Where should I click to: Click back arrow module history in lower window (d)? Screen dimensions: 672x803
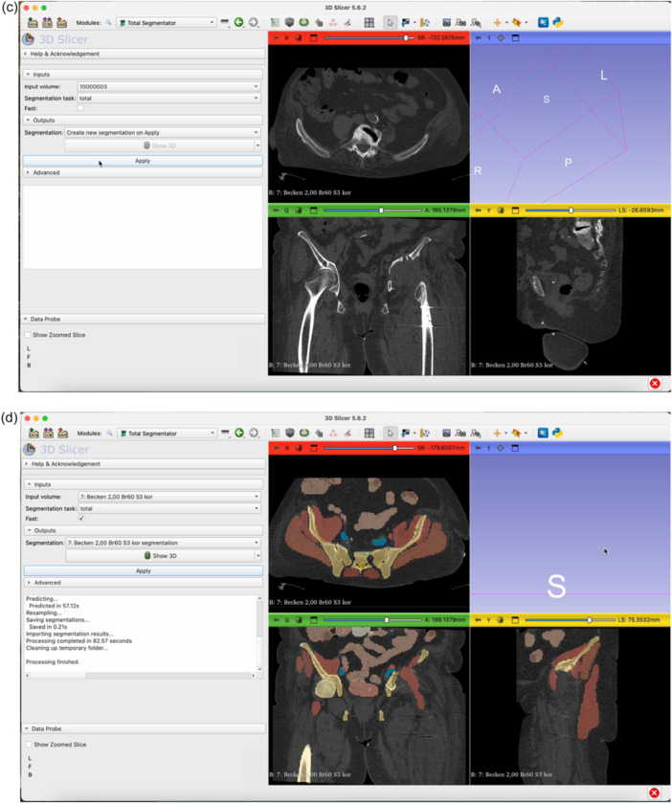pyautogui.click(x=239, y=433)
